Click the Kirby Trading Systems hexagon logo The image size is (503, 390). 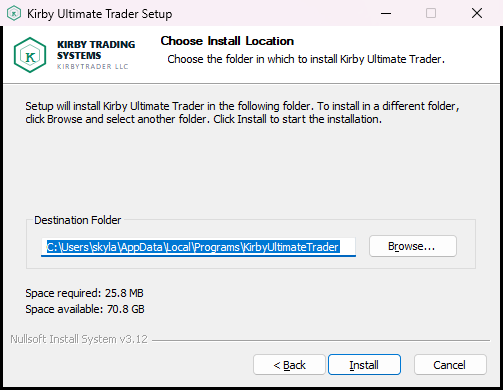pos(30,55)
